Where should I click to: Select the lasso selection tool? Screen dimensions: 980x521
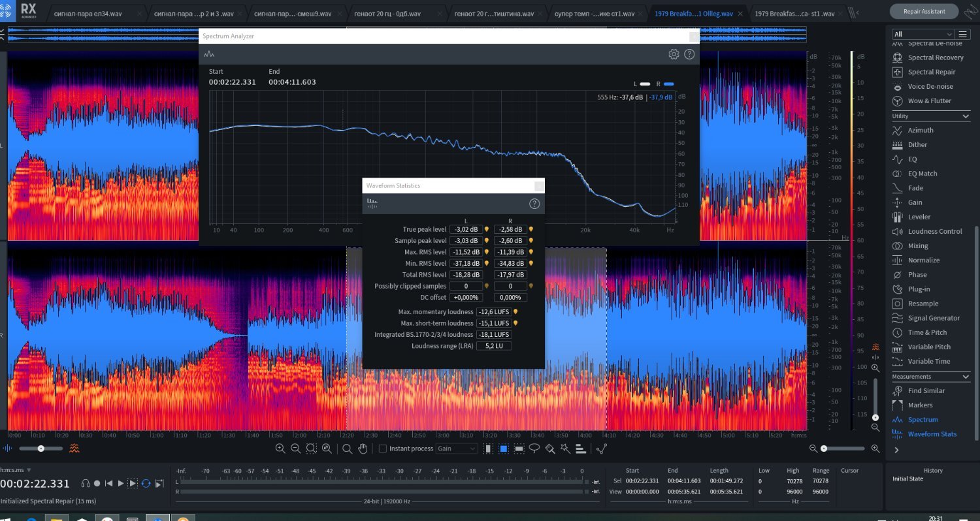click(534, 449)
